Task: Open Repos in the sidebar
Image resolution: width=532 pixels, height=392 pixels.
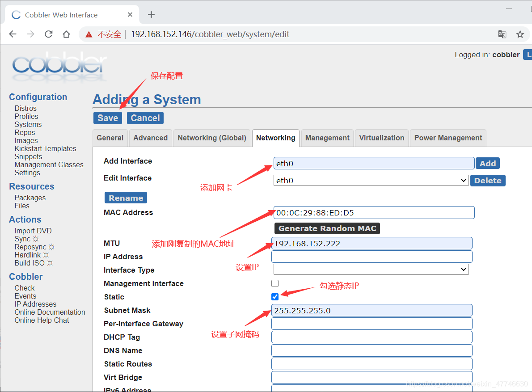Action: click(x=25, y=133)
